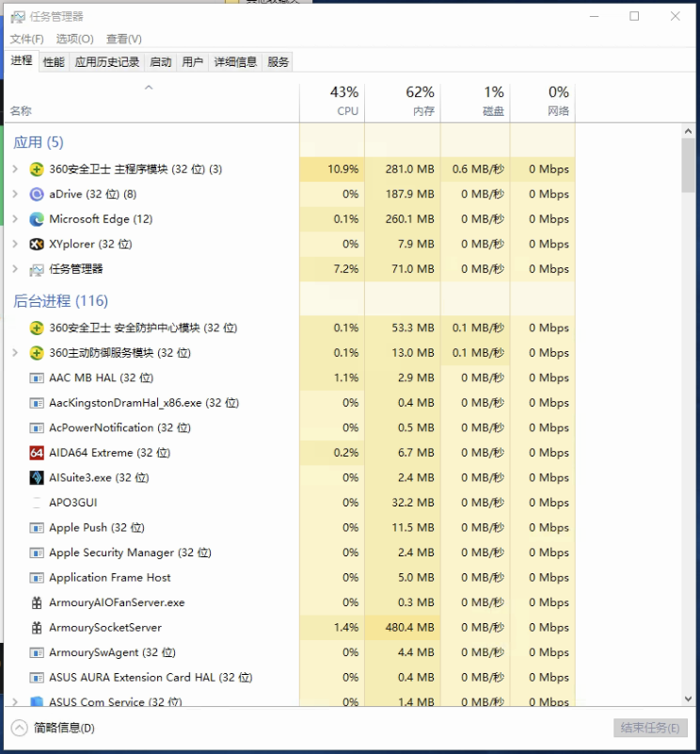The width and height of the screenshot is (700, 754).
Task: Open the 查看(V) menu
Action: click(124, 39)
